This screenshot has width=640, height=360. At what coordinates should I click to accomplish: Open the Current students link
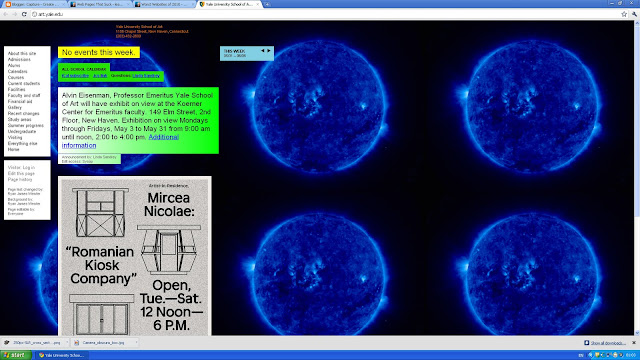[x=24, y=83]
